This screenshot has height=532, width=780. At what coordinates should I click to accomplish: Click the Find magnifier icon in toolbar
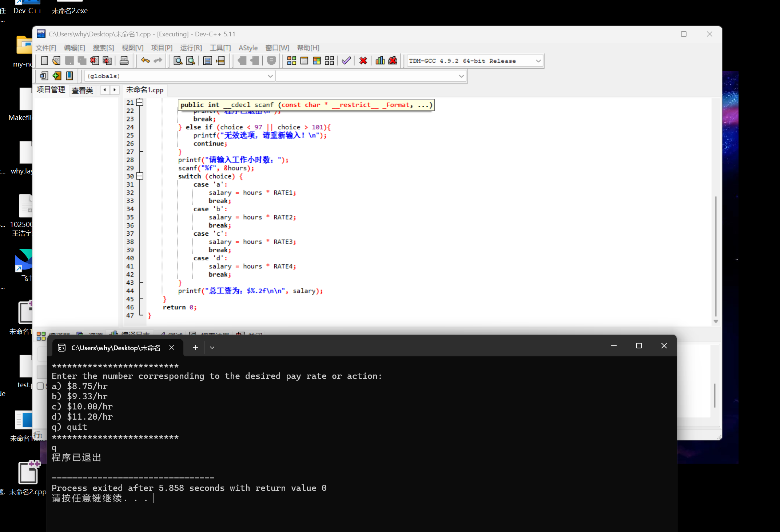click(178, 61)
